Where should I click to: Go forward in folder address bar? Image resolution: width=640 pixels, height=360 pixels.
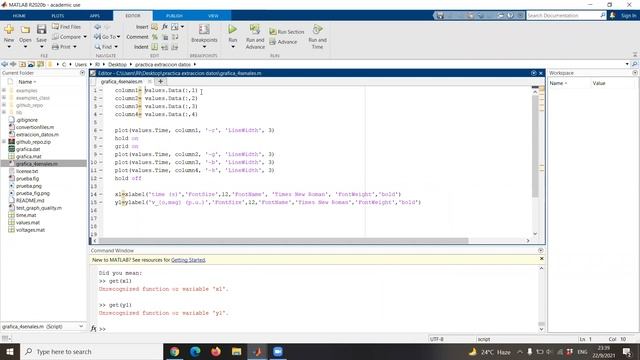tap(13, 64)
